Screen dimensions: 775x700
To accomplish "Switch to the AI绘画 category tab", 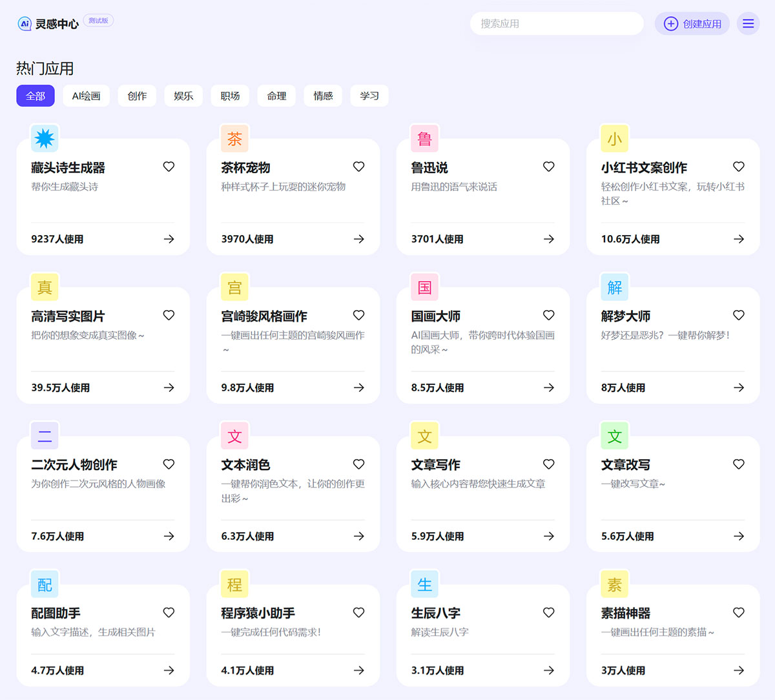I will (86, 96).
